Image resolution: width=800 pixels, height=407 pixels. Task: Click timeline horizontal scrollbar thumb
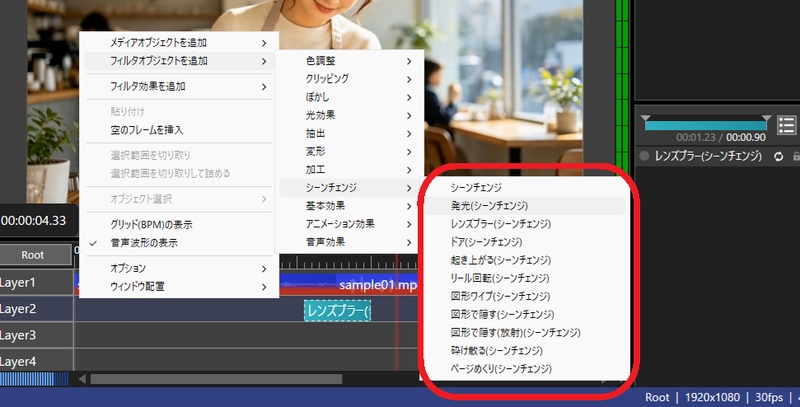tap(216, 379)
